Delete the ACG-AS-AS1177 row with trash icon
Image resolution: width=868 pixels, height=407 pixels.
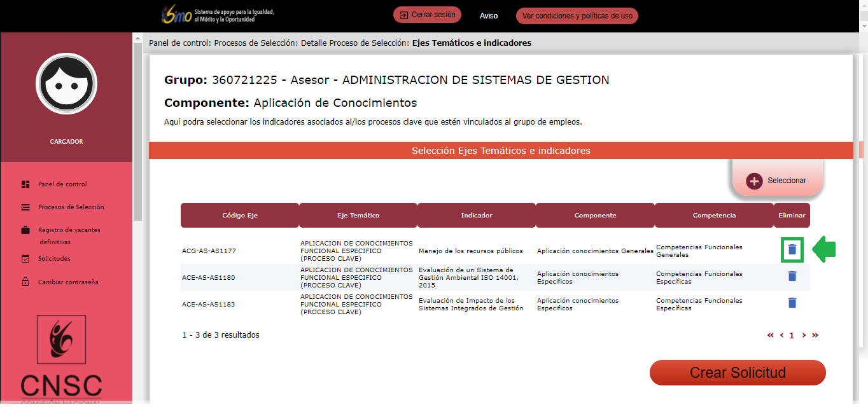point(792,250)
